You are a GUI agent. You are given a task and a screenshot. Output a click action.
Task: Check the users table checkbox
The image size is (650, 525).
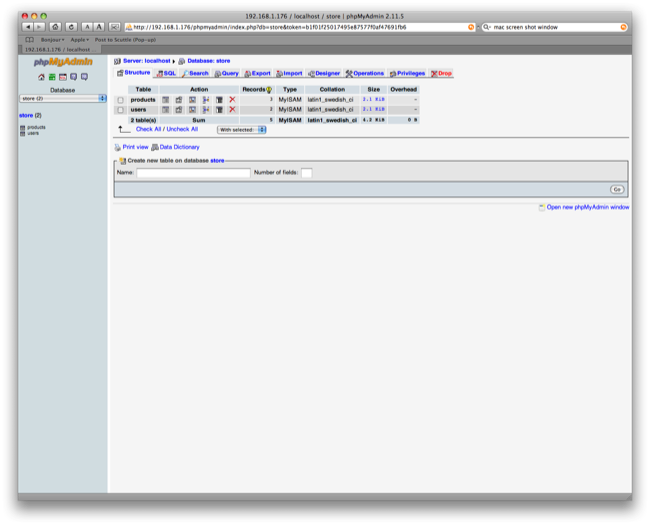tap(121, 110)
